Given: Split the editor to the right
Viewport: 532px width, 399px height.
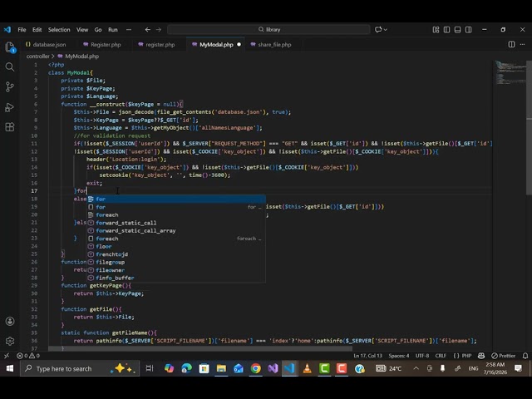Looking at the screenshot, I should [x=511, y=44].
